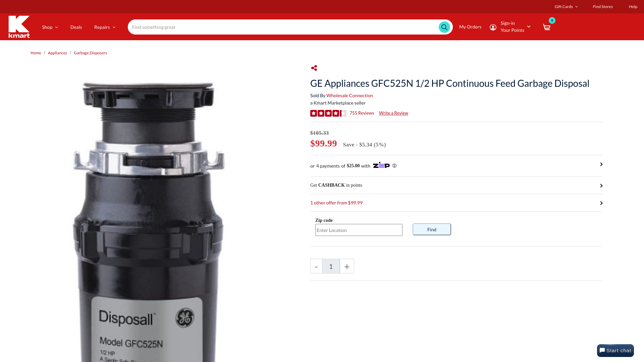Viewport: 644px width, 362px height.
Task: Click the $99.99 sale price
Action: coord(323,143)
